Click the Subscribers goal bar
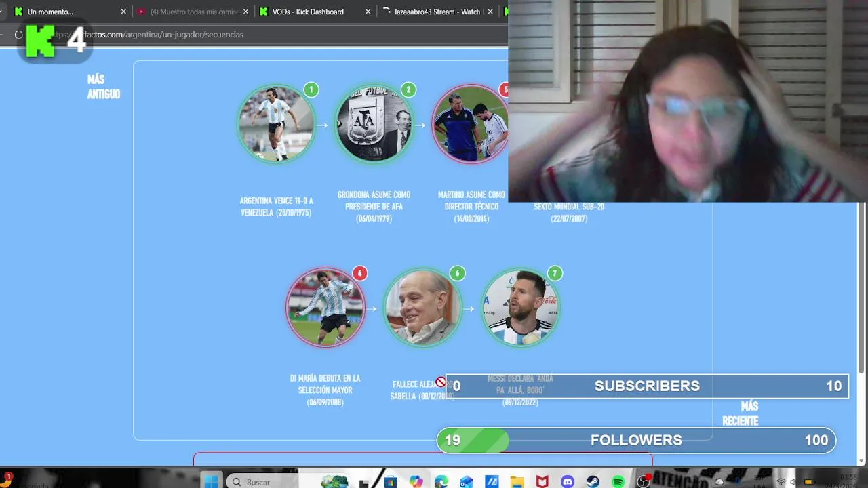Image resolution: width=868 pixels, height=488 pixels. click(647, 386)
